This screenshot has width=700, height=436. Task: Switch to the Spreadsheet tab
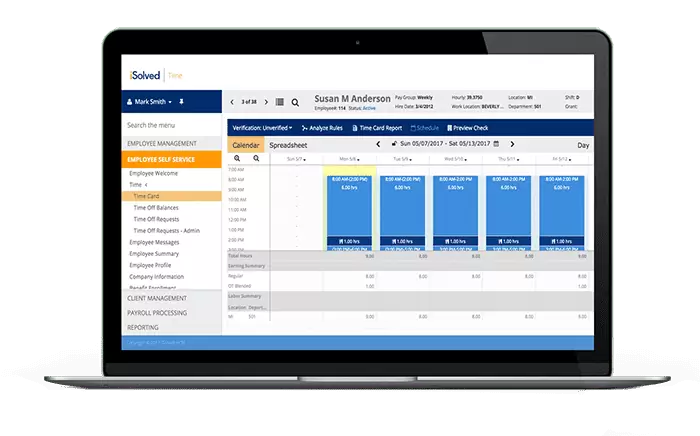tap(288, 145)
